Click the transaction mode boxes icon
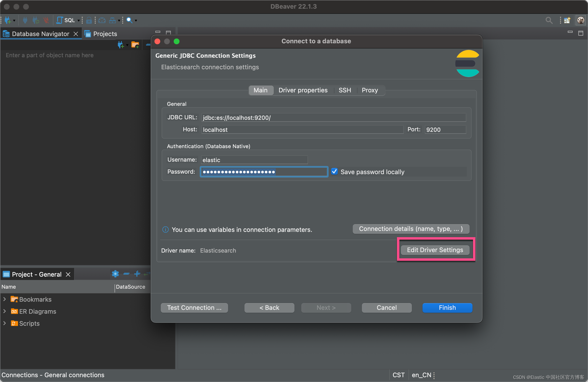588x382 pixels. point(112,20)
